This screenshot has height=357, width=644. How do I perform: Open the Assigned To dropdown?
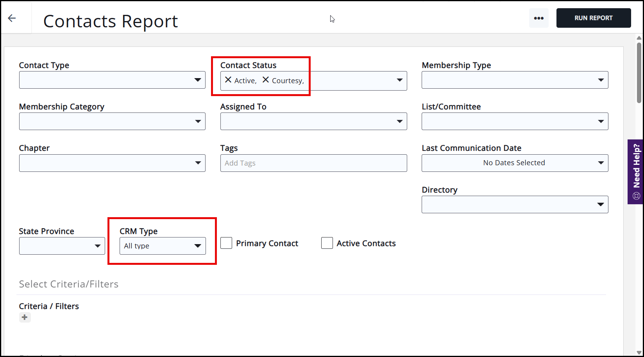[313, 121]
